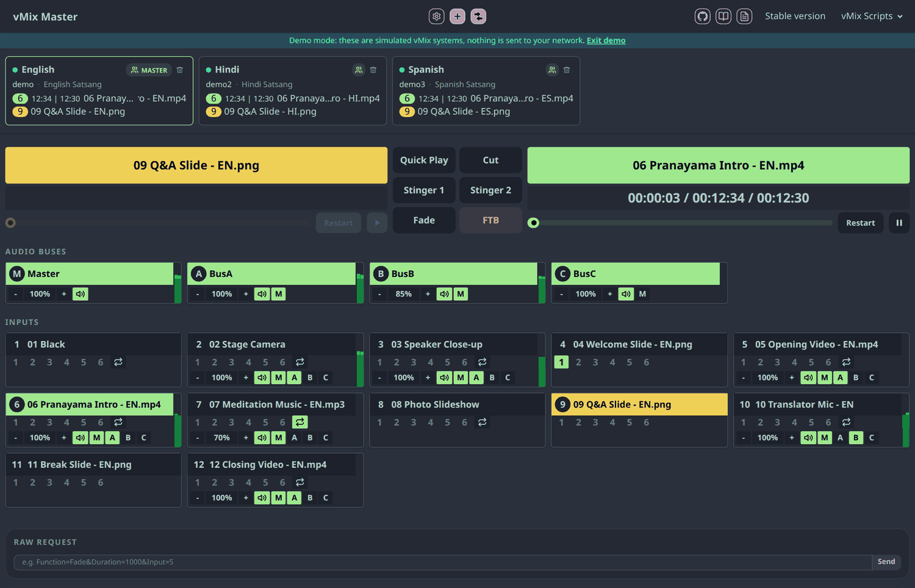Select the English system card
Viewport: 915px width, 588px height.
[x=99, y=91]
